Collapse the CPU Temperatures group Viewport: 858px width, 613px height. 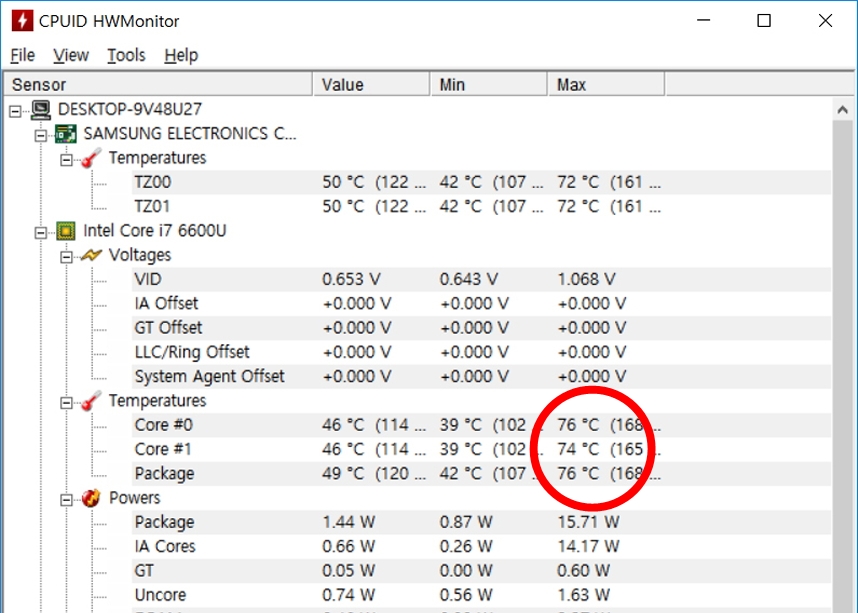[66, 403]
